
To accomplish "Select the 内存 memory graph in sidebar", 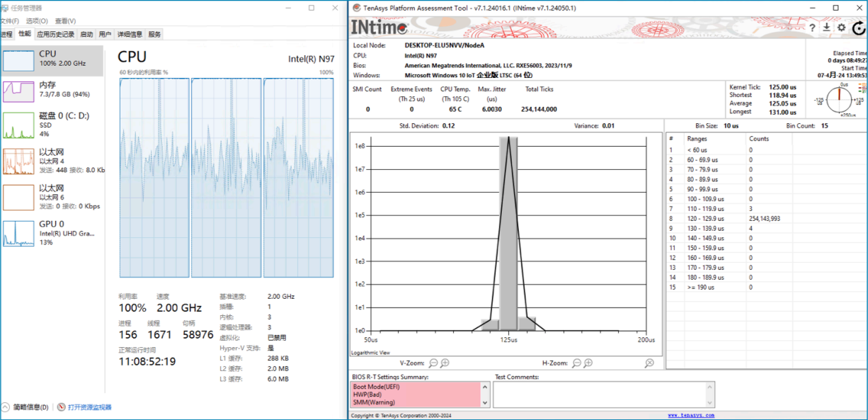I will coord(18,91).
